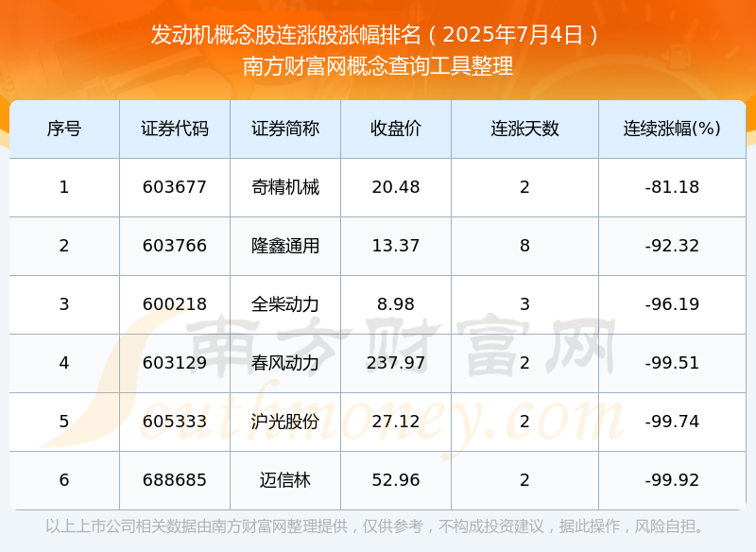
Task: Click stock code 603766
Action: pyautogui.click(x=175, y=246)
